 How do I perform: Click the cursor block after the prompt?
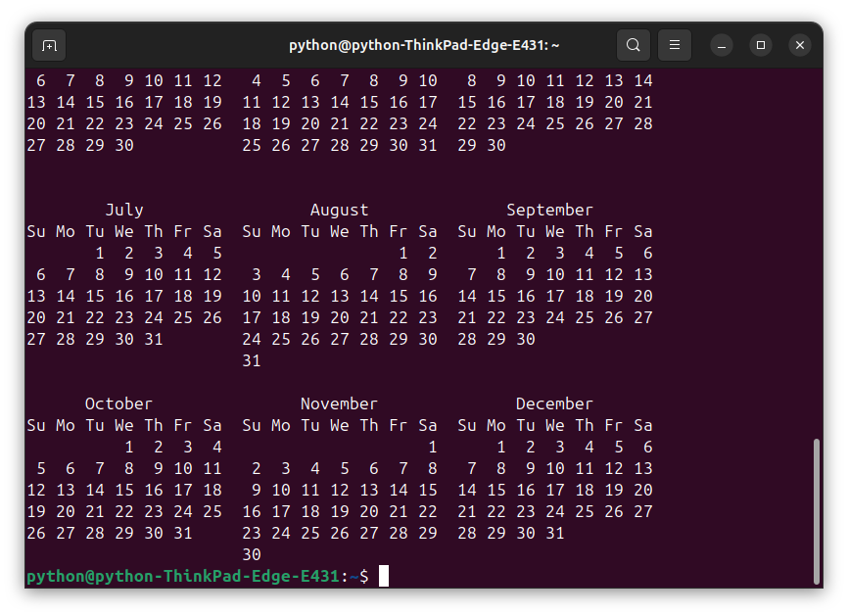pyautogui.click(x=384, y=576)
